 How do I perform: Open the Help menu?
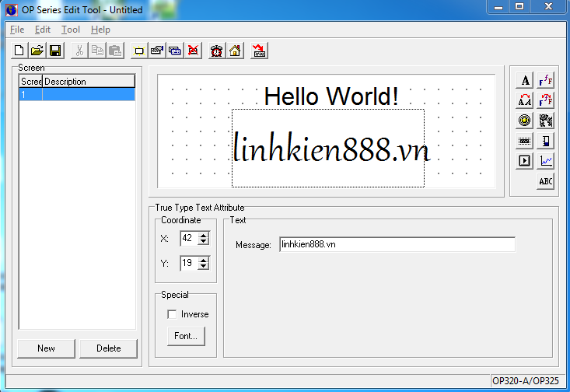(100, 30)
